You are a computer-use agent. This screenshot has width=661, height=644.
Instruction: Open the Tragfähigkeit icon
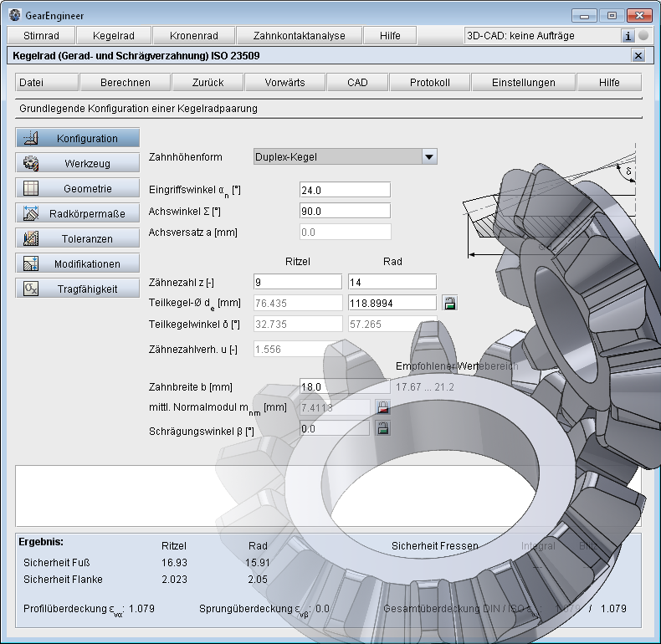[x=32, y=289]
